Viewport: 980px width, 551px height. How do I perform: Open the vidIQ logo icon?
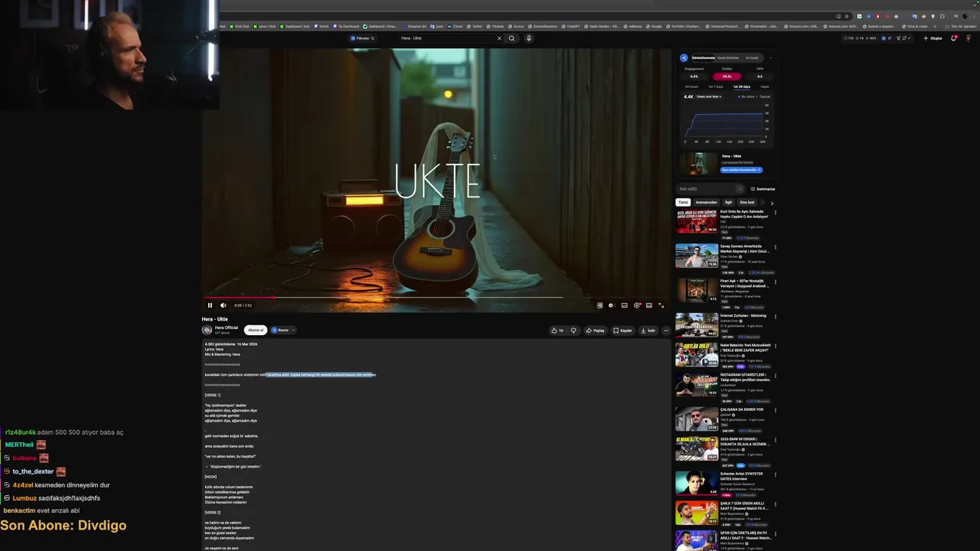[x=684, y=58]
